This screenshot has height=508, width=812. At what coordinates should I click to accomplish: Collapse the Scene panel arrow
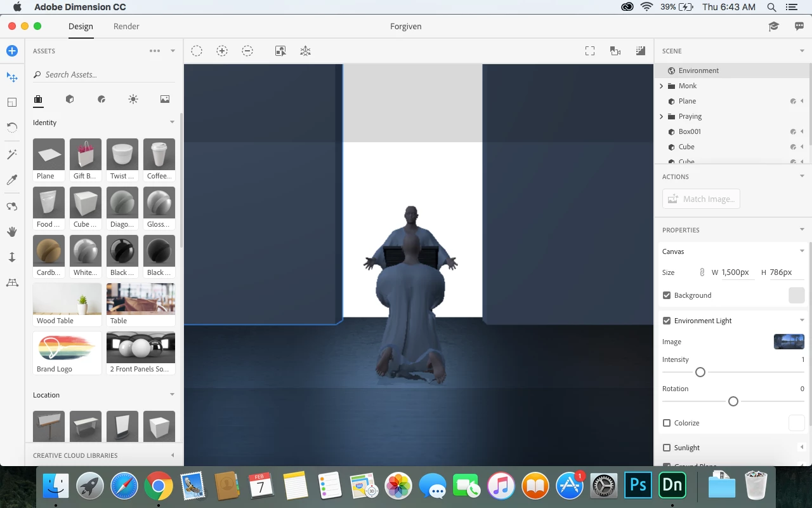coord(802,51)
